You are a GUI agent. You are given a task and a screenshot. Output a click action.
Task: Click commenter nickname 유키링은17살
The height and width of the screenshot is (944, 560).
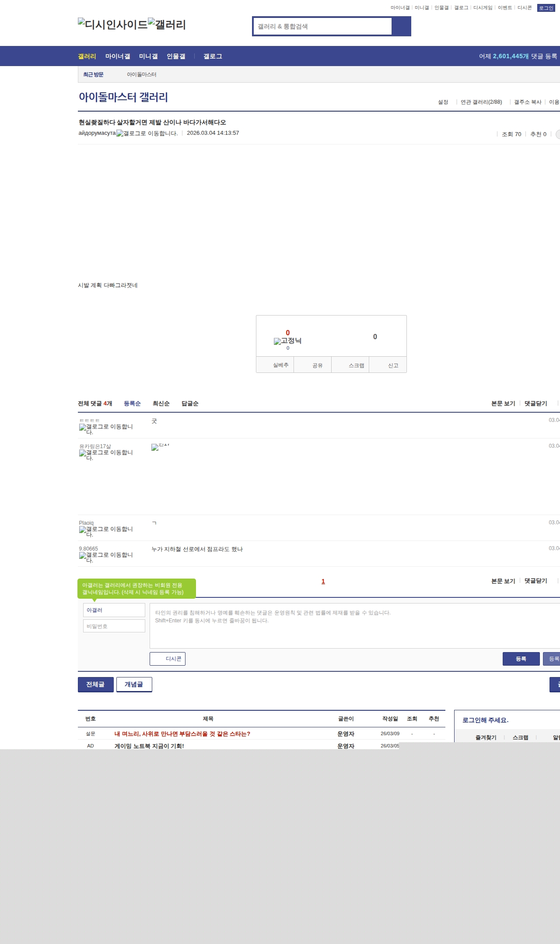coord(95,446)
